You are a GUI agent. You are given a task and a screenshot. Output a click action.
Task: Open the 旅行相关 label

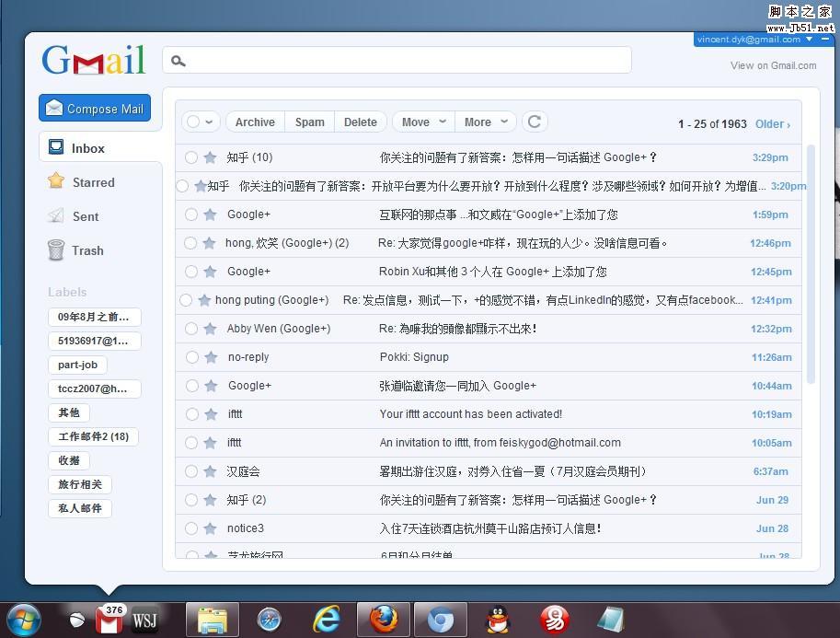(80, 484)
